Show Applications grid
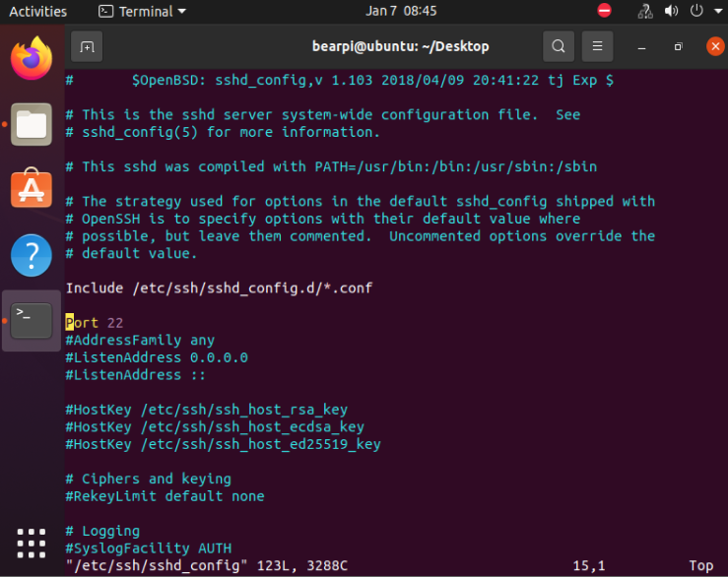The image size is (728, 577). [32, 544]
